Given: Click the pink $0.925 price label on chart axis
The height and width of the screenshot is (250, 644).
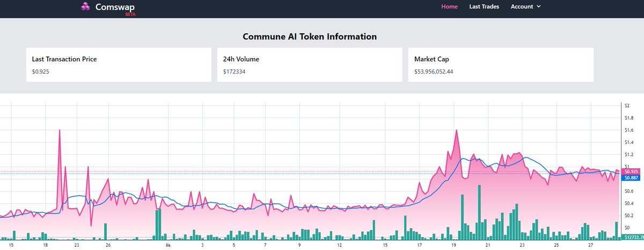Looking at the screenshot, I should [x=630, y=171].
